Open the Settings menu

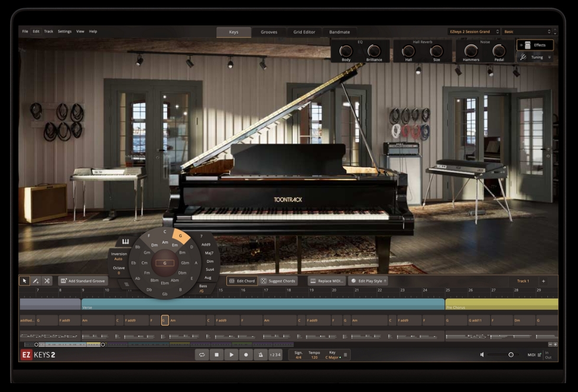64,31
